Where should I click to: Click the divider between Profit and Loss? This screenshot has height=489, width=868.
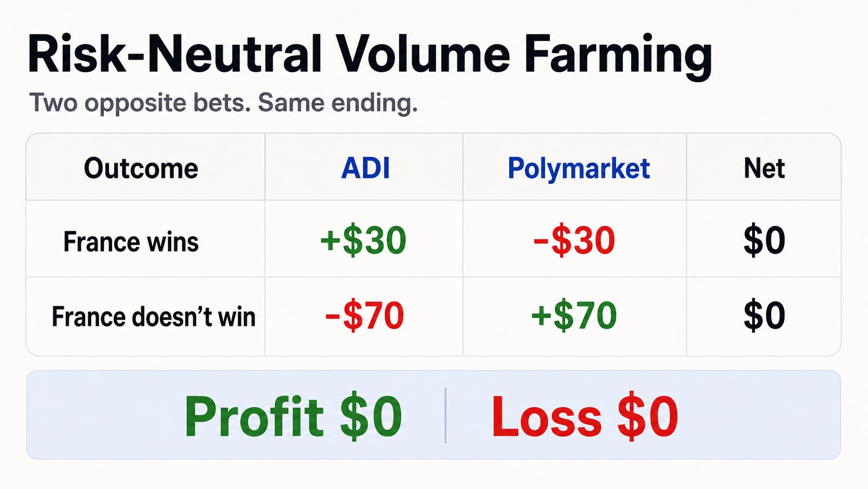pos(445,415)
